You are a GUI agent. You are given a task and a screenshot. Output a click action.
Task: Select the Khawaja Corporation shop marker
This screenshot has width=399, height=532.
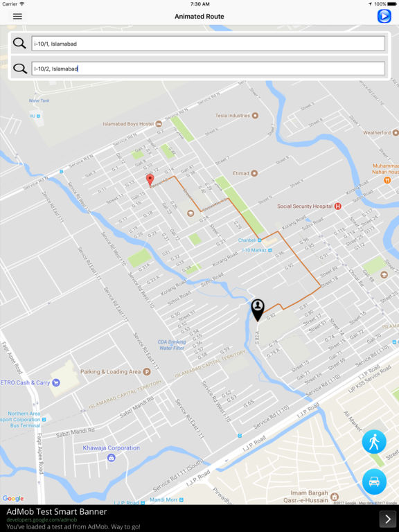[x=111, y=457]
